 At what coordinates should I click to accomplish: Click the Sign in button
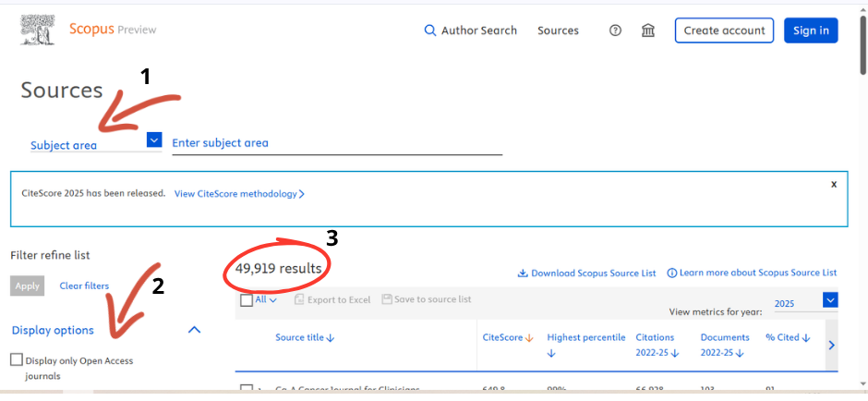[x=811, y=30]
